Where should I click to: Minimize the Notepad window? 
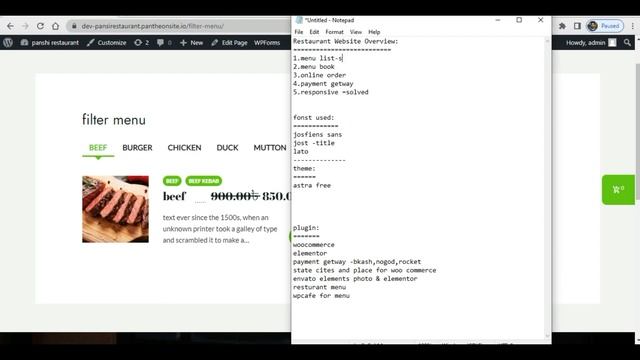pos(498,20)
